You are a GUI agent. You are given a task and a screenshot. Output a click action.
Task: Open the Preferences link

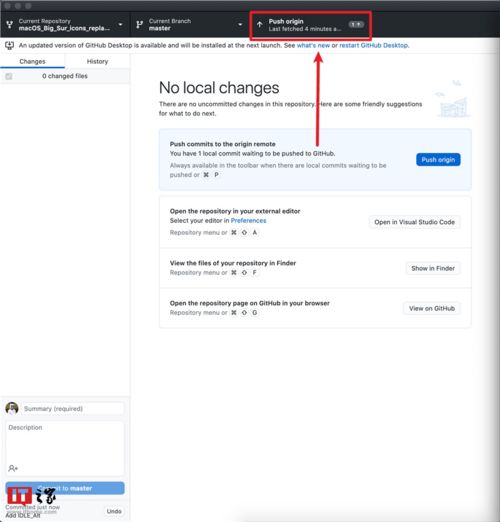248,220
